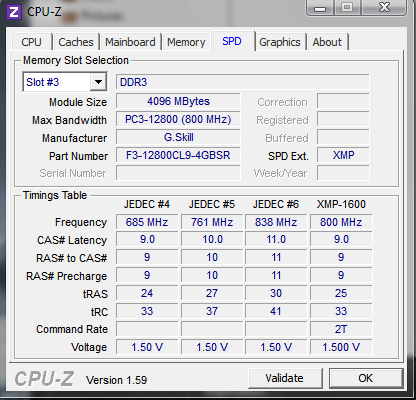This screenshot has width=416, height=400.
Task: Click the SPD Ext. XMP field
Action: coord(343,155)
